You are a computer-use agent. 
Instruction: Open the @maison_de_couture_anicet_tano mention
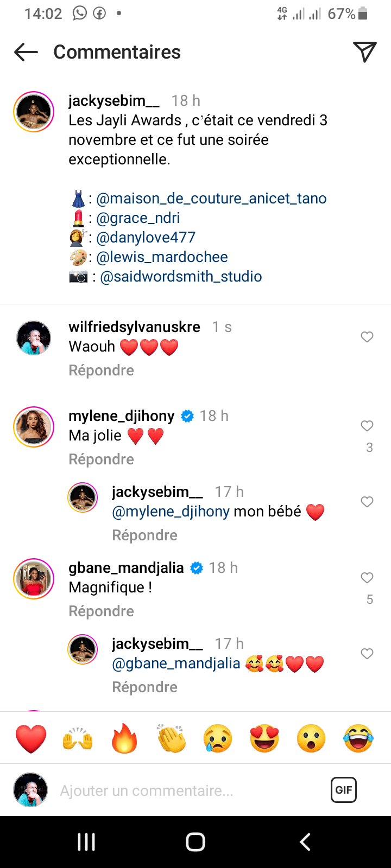click(211, 199)
